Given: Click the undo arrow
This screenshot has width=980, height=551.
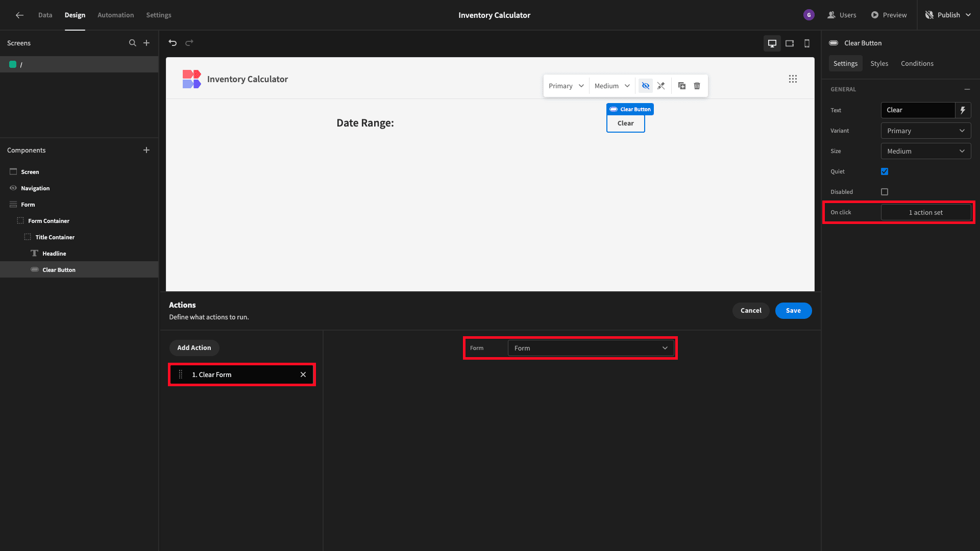Looking at the screenshot, I should (173, 43).
